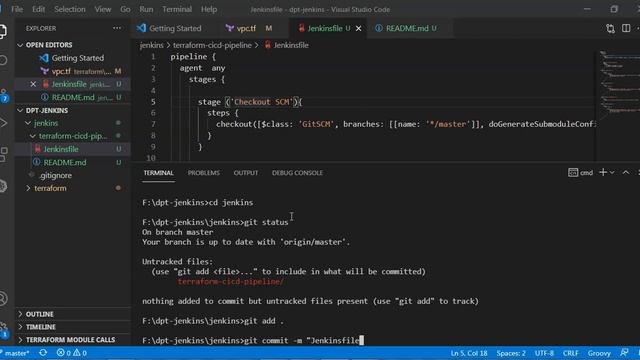Select vpc.tf in Open Editors
This screenshot has width=640, height=360.
(x=73, y=71)
